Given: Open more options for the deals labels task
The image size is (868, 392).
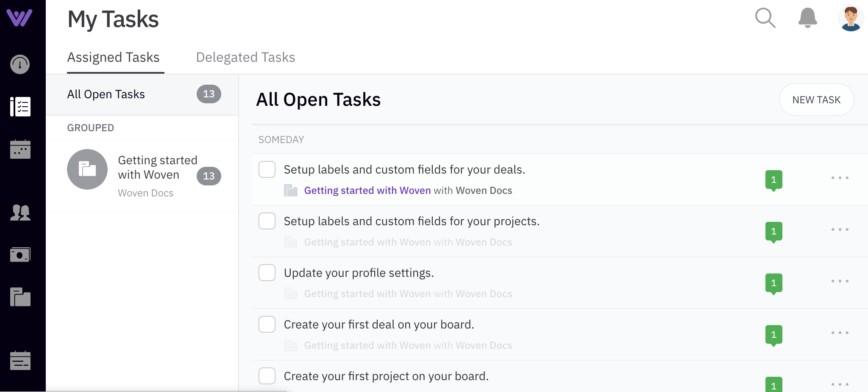Looking at the screenshot, I should [x=840, y=178].
